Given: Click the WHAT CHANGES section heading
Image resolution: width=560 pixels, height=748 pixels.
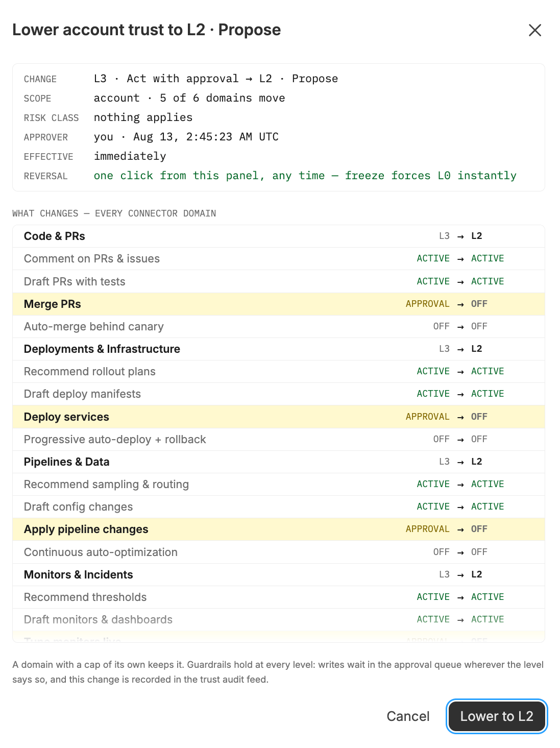Looking at the screenshot, I should (114, 213).
